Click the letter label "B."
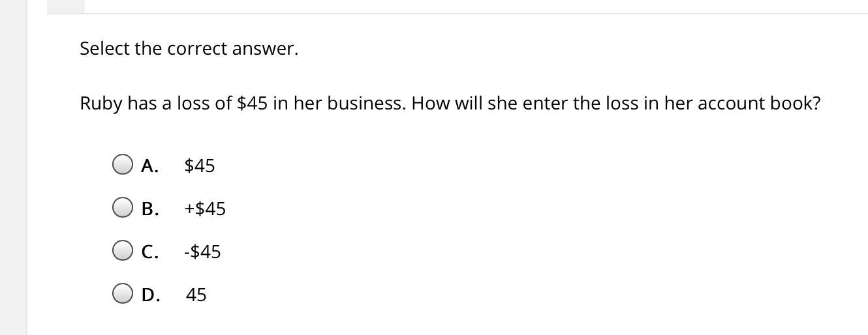 click(x=150, y=209)
